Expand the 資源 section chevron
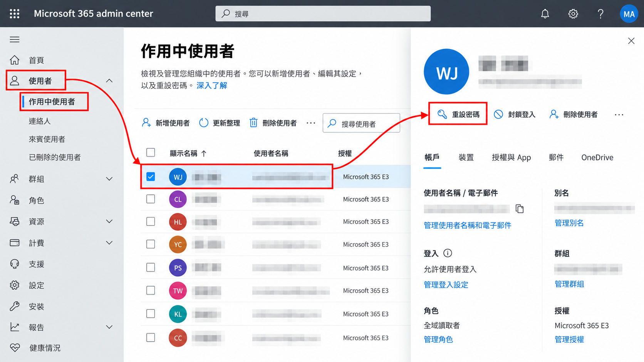644x362 pixels. point(109,222)
